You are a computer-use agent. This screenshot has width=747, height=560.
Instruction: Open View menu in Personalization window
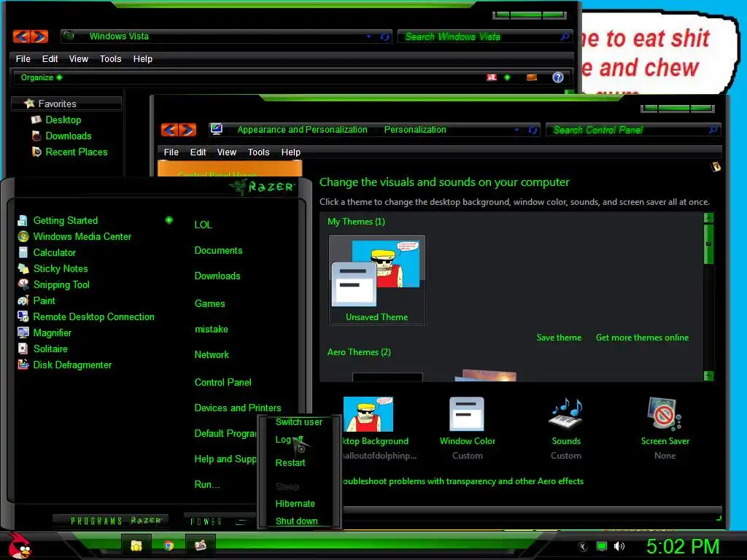[227, 152]
